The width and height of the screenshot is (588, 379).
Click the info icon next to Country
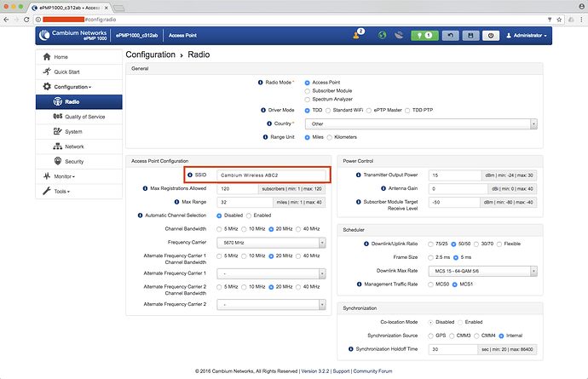tap(269, 123)
